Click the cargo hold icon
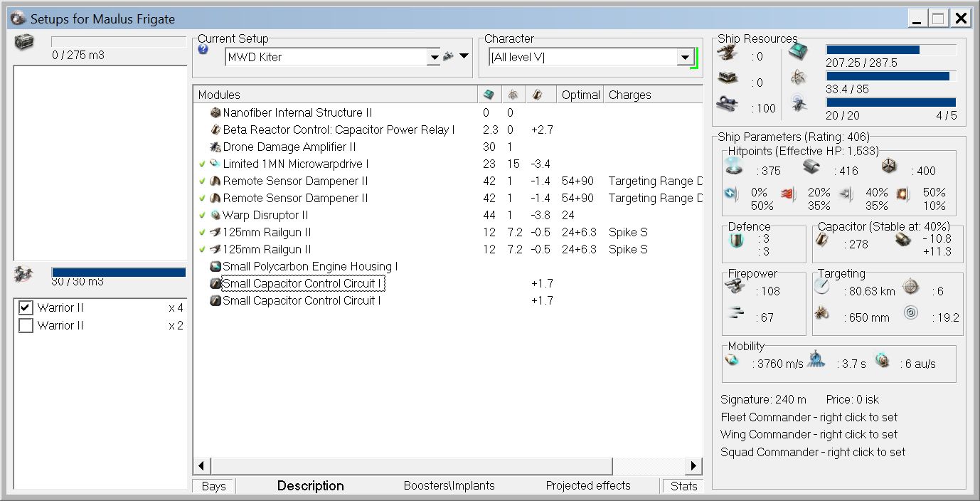Viewport: 980px width, 501px height. [x=24, y=41]
